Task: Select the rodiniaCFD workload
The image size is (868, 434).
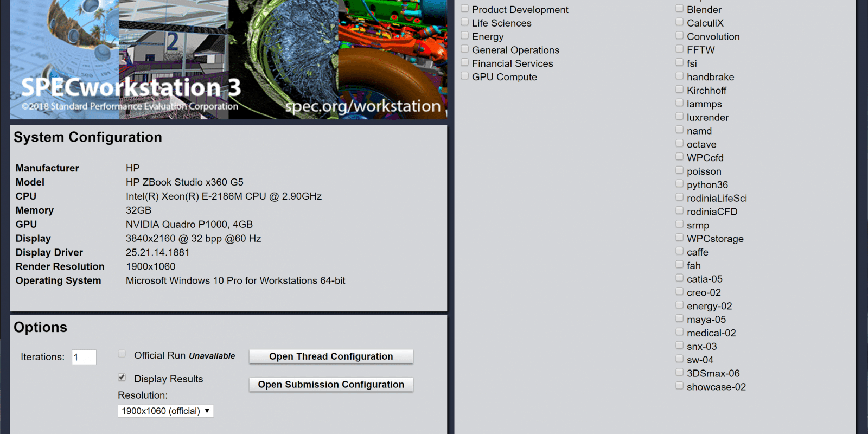Action: [680, 210]
